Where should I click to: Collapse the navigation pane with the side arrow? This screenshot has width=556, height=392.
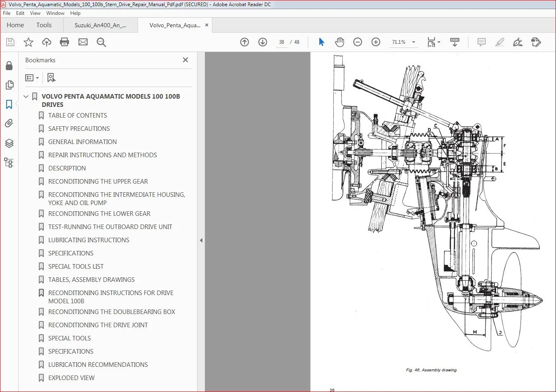point(201,240)
